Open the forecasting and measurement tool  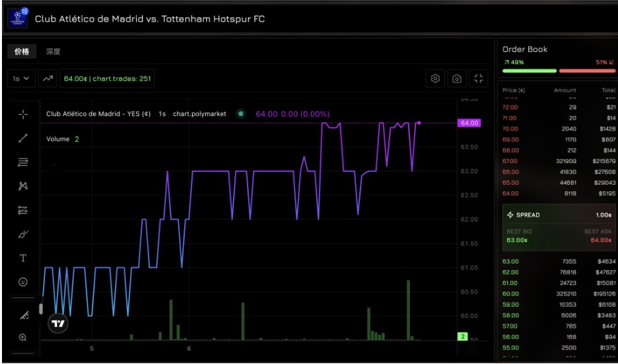[23, 210]
